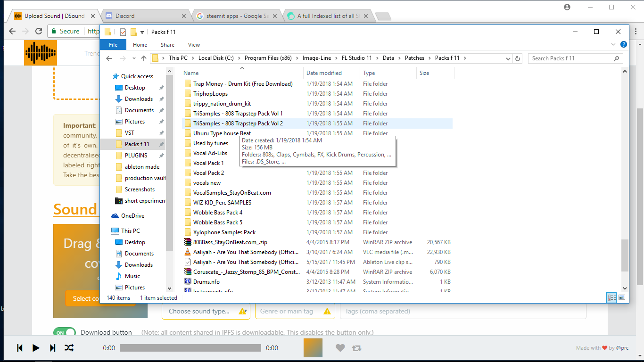Repost the track via the repeat-arrows icon

(x=357, y=348)
